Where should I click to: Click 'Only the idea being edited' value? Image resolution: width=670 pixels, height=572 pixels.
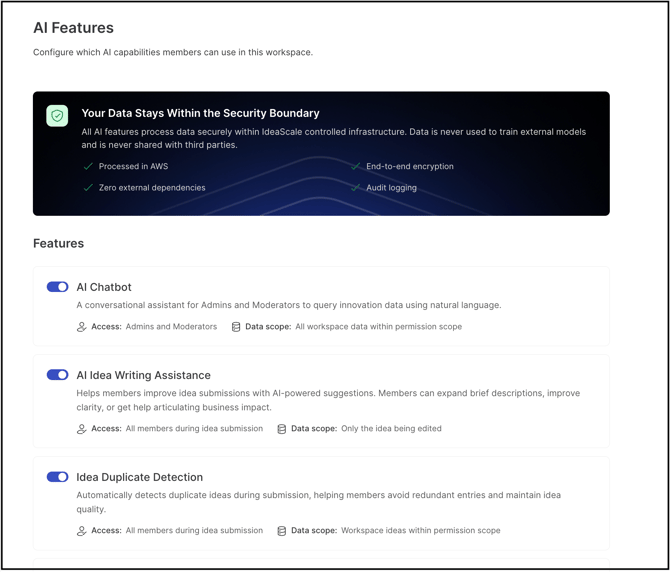tap(391, 428)
